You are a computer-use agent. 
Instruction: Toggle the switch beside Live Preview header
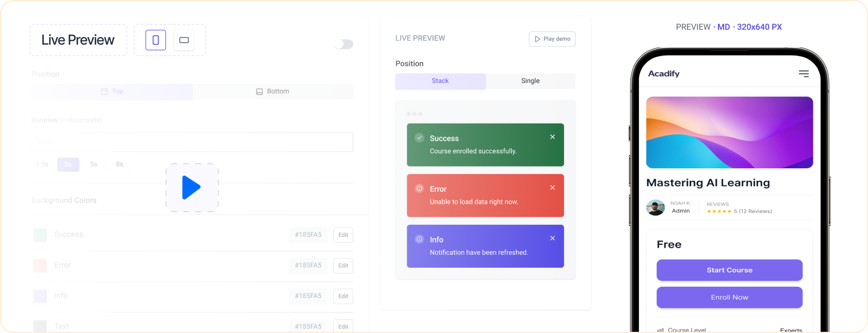pos(344,44)
